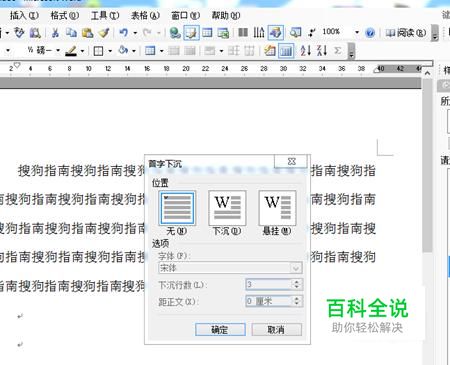Click the Reading layout (阅读) button

pos(406,33)
